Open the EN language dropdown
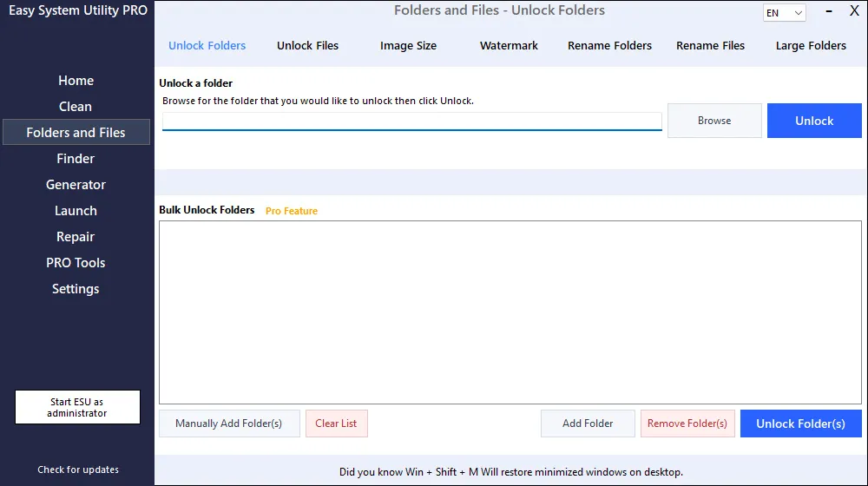868x486 pixels. point(784,13)
